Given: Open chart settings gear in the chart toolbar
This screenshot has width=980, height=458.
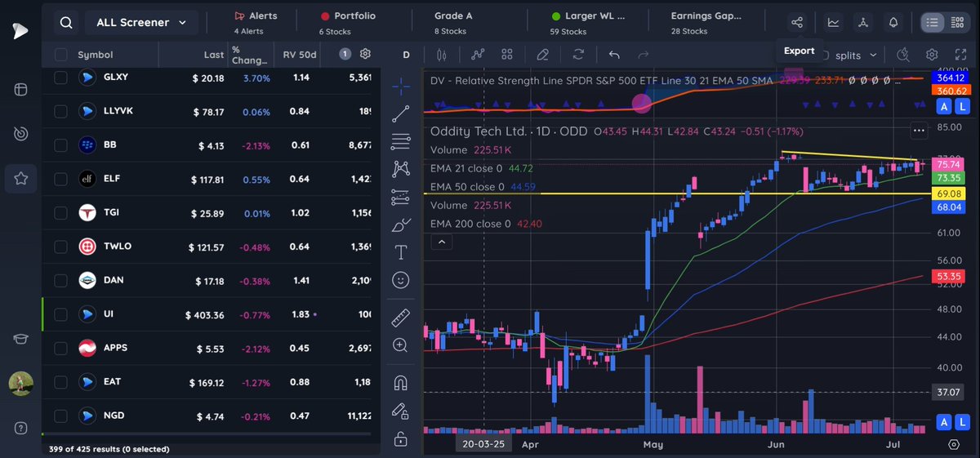Looking at the screenshot, I should point(932,55).
